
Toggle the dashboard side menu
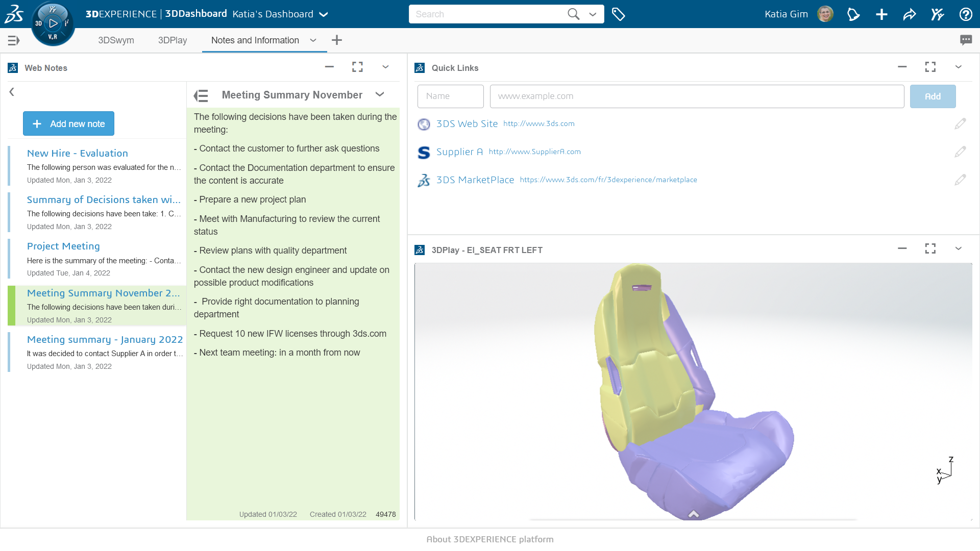coord(14,40)
